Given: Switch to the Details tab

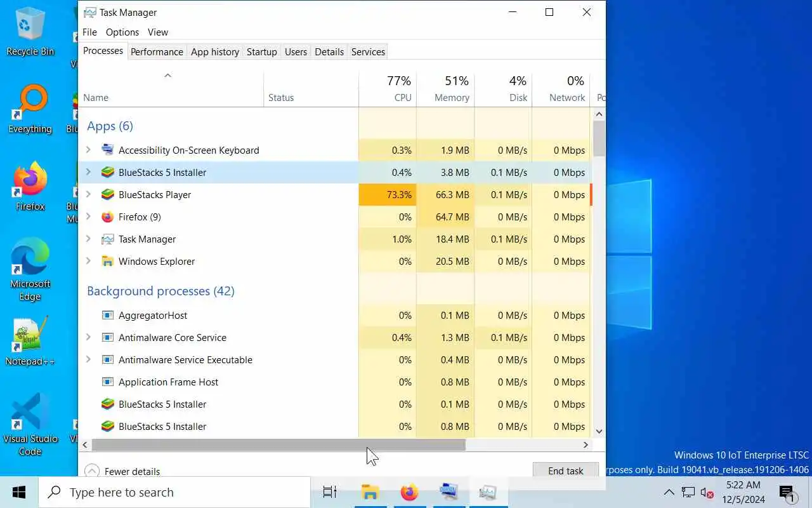Looking at the screenshot, I should (329, 52).
